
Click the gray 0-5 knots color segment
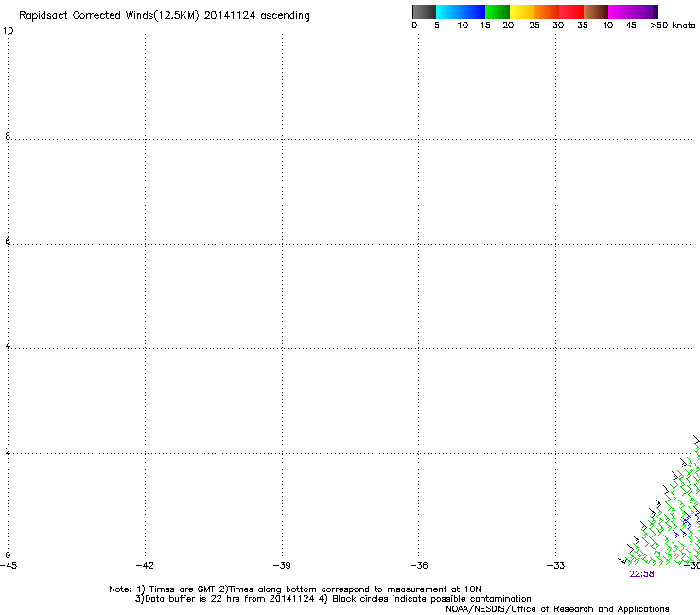tap(424, 11)
